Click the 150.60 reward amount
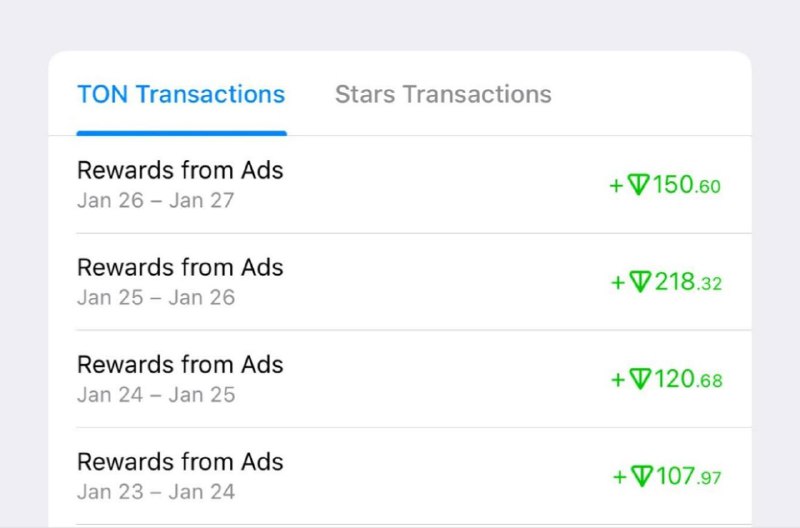Image resolution: width=800 pixels, height=528 pixels. pyautogui.click(x=686, y=185)
